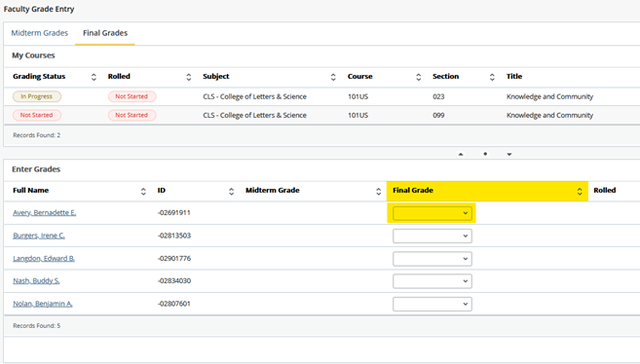
Task: Open Nolan, Benjamin A. student link
Action: click(x=43, y=304)
